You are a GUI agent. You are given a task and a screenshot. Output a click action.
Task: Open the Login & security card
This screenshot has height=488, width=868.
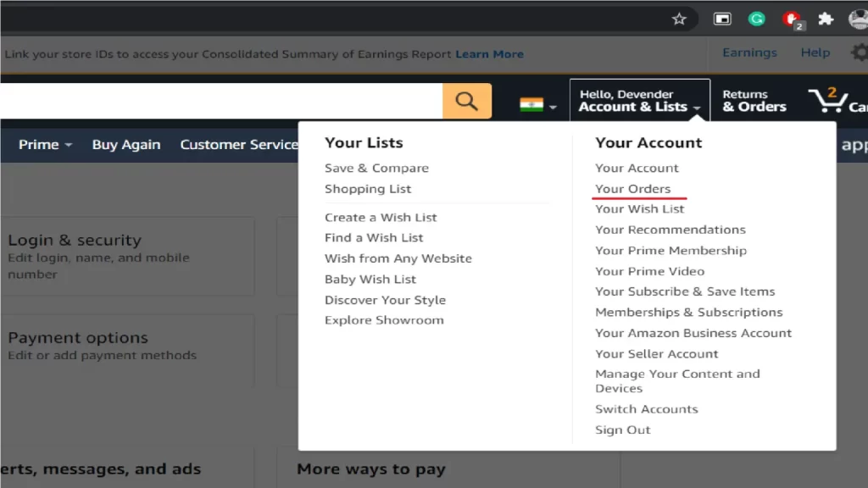[x=127, y=256]
